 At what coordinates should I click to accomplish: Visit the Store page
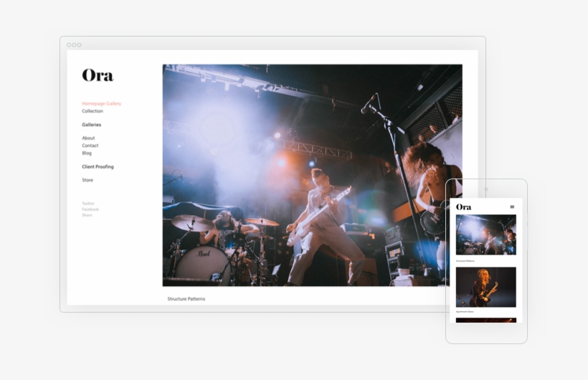(87, 180)
